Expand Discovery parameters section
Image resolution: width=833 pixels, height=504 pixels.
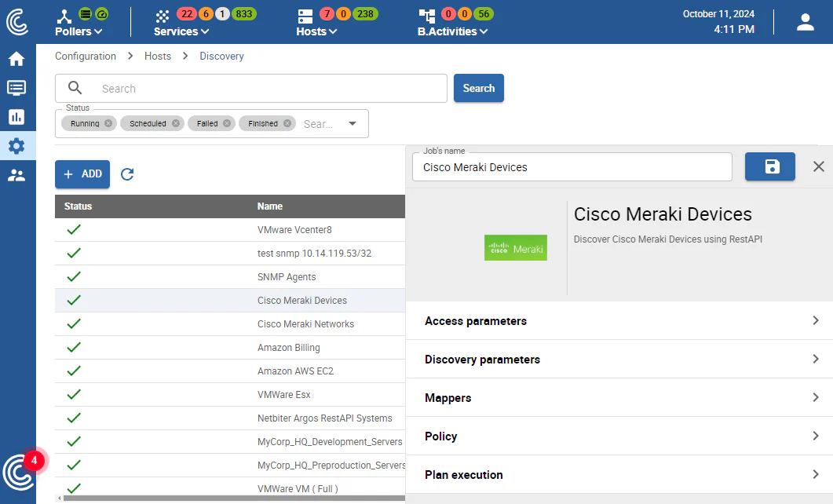(619, 360)
